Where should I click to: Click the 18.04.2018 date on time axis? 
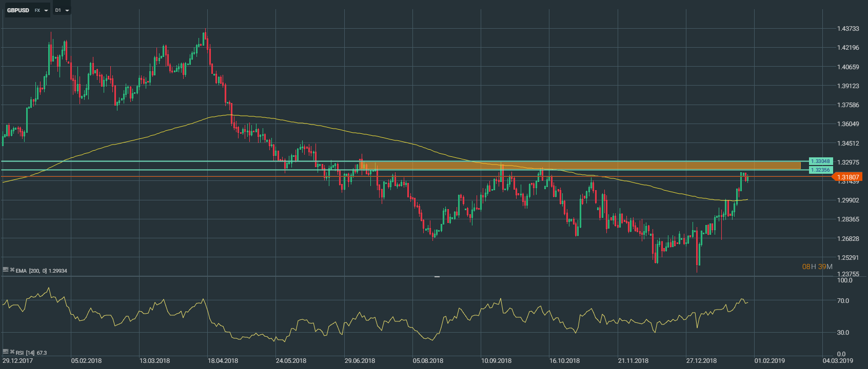click(223, 361)
